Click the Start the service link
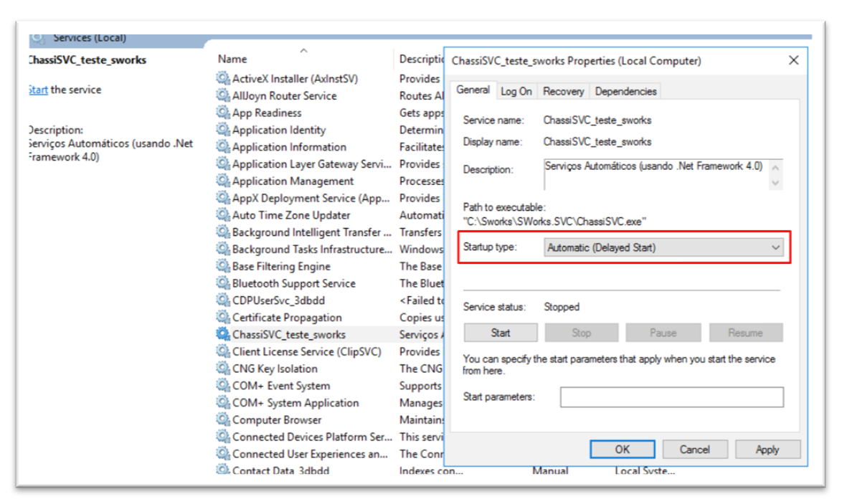The image size is (842, 504). (37, 90)
